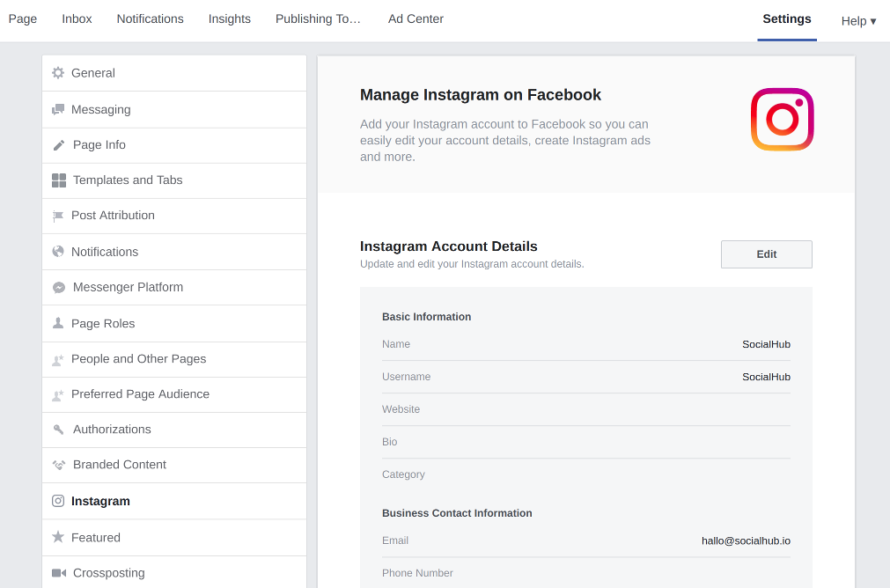
Task: Click the Templates and Tabs grid icon
Action: tap(59, 180)
